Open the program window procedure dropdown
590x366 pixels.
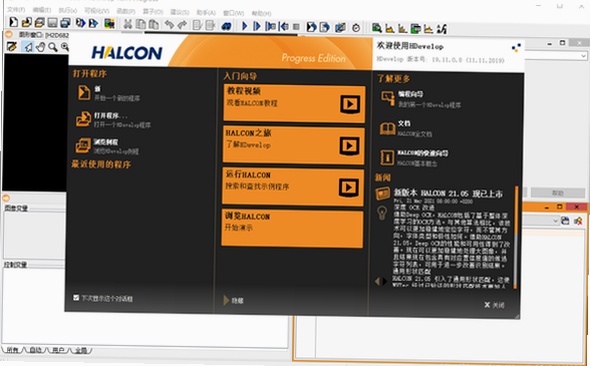click(x=555, y=221)
